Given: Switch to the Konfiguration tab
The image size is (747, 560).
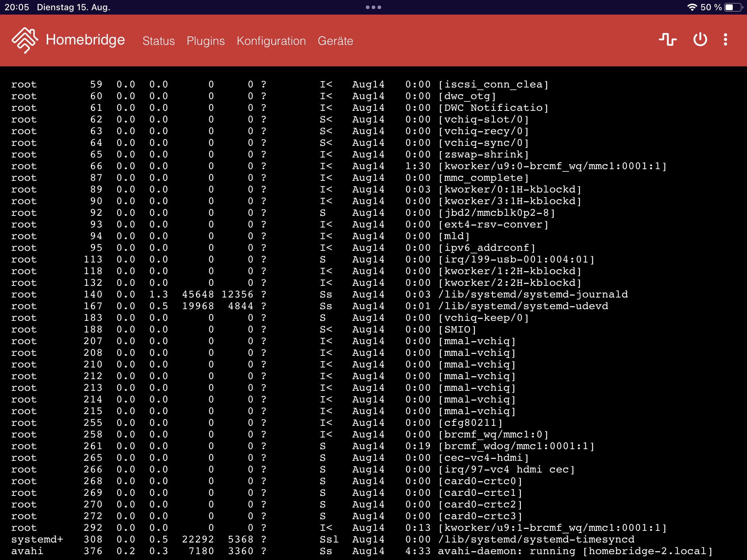Looking at the screenshot, I should (271, 41).
